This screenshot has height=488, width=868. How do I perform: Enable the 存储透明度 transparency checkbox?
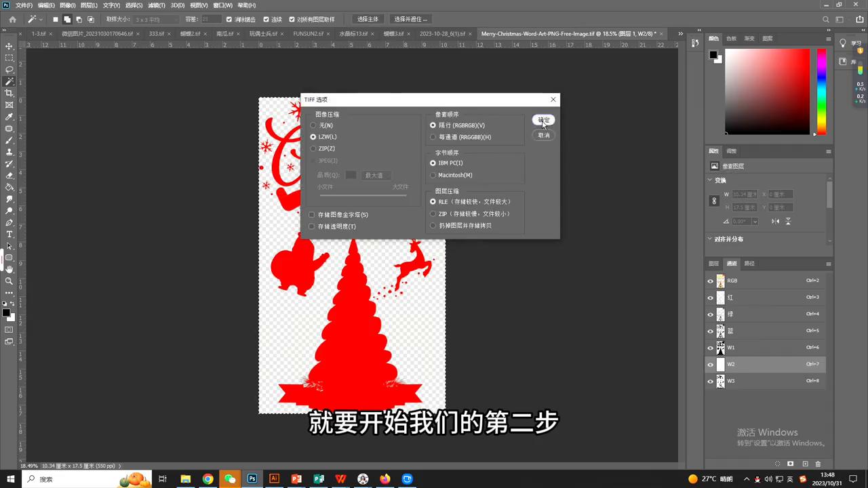pos(312,226)
